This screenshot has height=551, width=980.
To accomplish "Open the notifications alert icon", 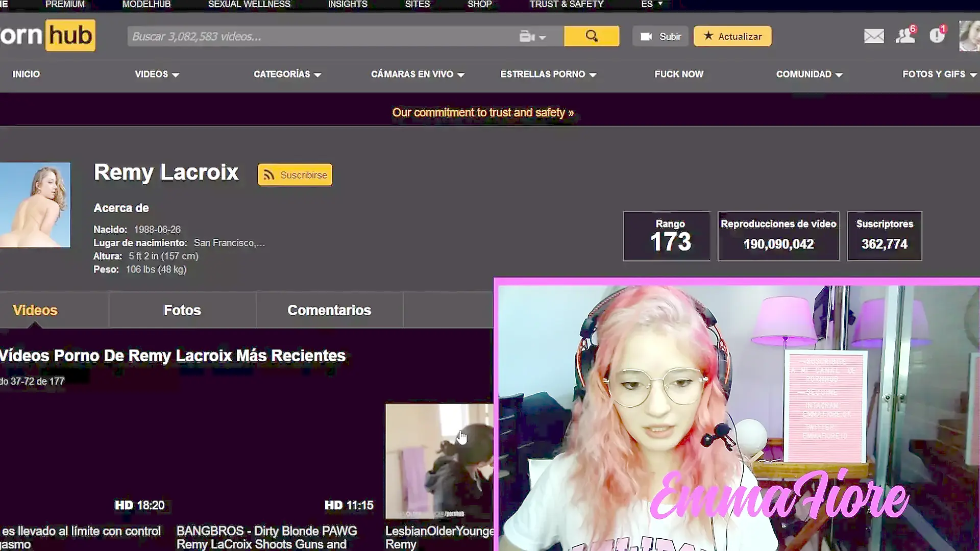I will pos(937,36).
